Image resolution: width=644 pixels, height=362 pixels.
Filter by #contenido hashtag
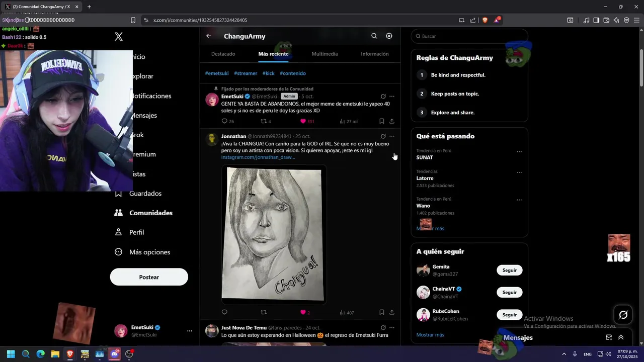293,73
